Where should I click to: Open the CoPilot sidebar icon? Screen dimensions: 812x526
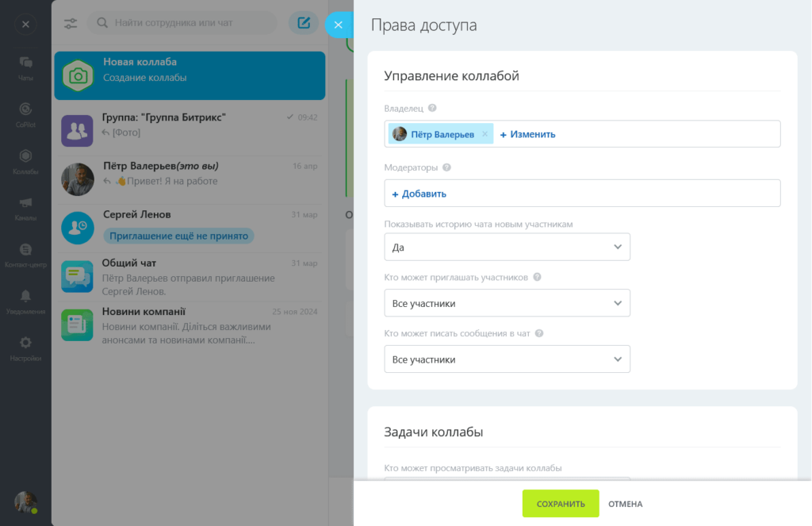(25, 109)
